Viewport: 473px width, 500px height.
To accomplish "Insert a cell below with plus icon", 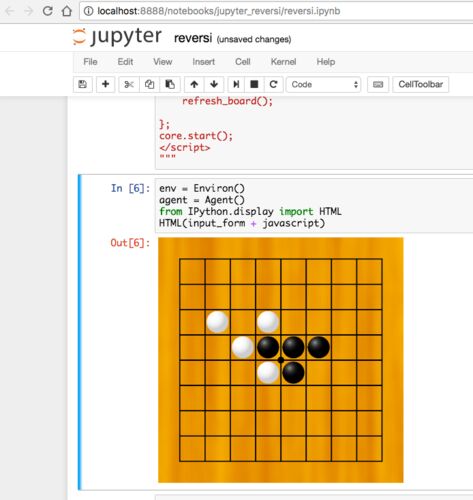I will point(105,84).
